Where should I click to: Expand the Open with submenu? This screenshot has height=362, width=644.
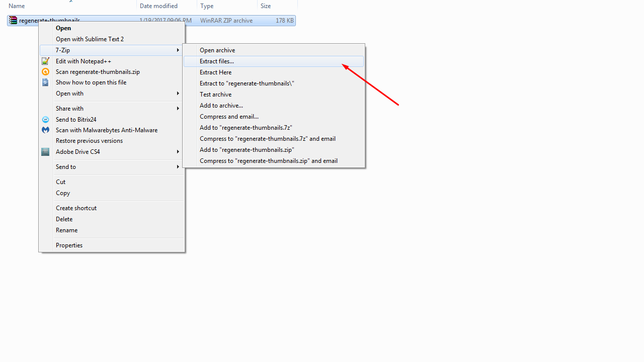(x=112, y=94)
